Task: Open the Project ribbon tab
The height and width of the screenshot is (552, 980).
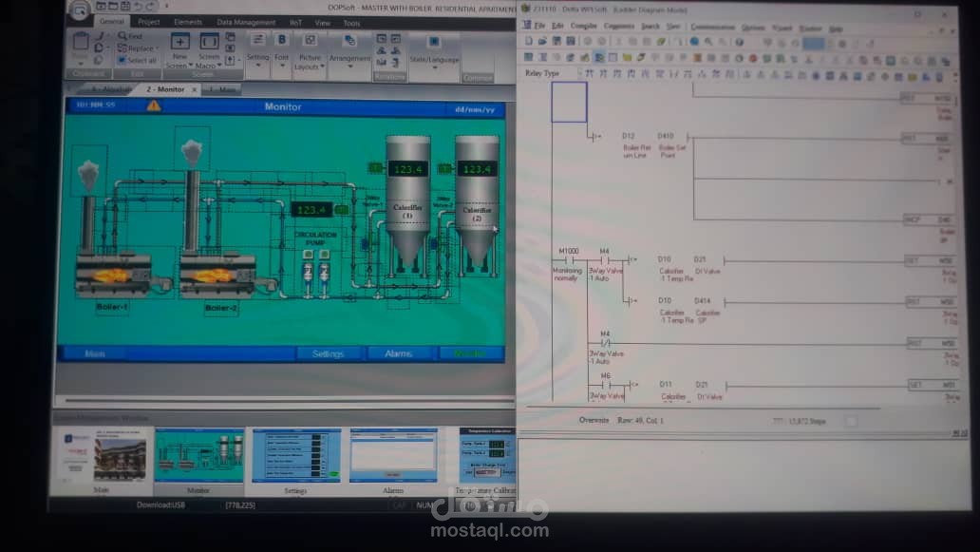Action: 149,22
